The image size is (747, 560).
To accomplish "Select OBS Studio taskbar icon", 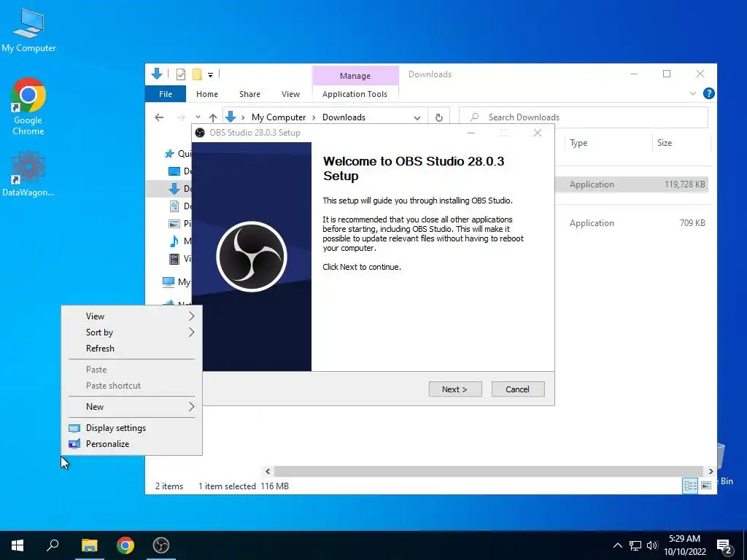I will click(161, 545).
